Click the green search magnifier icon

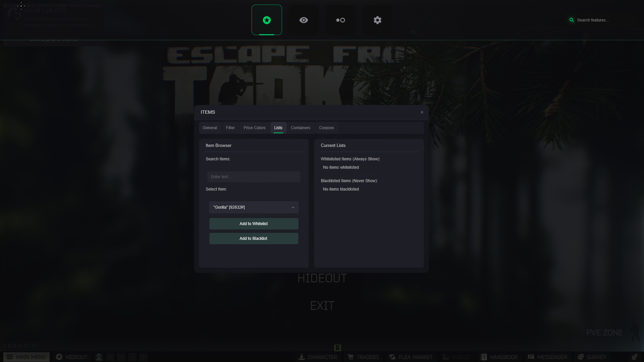coord(572,20)
